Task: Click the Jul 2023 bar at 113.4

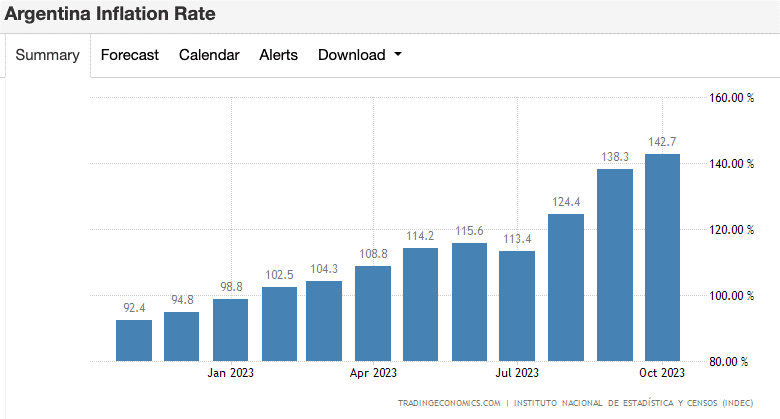Action: pos(517,306)
